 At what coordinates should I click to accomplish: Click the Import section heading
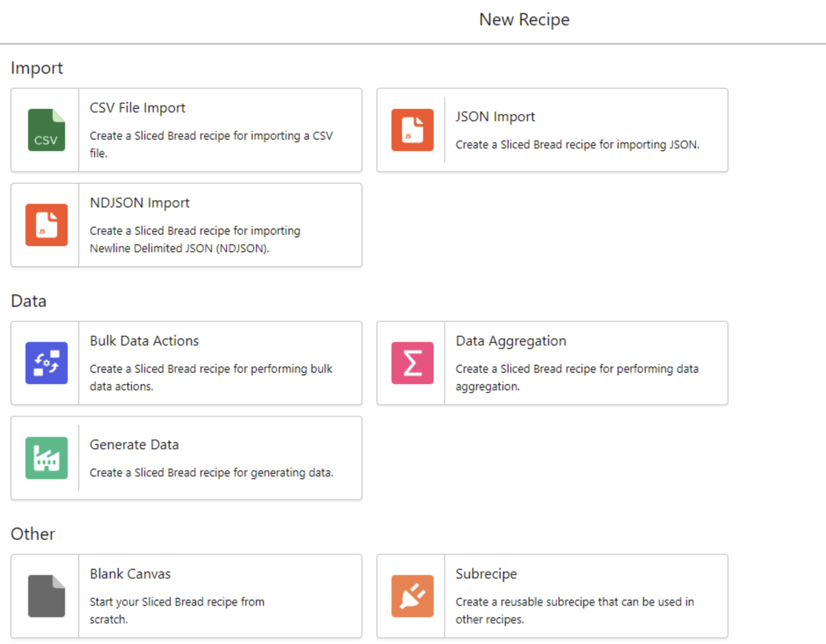pyautogui.click(x=37, y=68)
